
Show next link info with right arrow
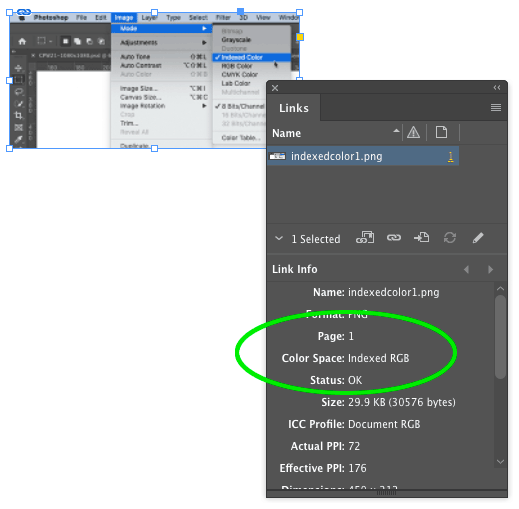click(490, 269)
